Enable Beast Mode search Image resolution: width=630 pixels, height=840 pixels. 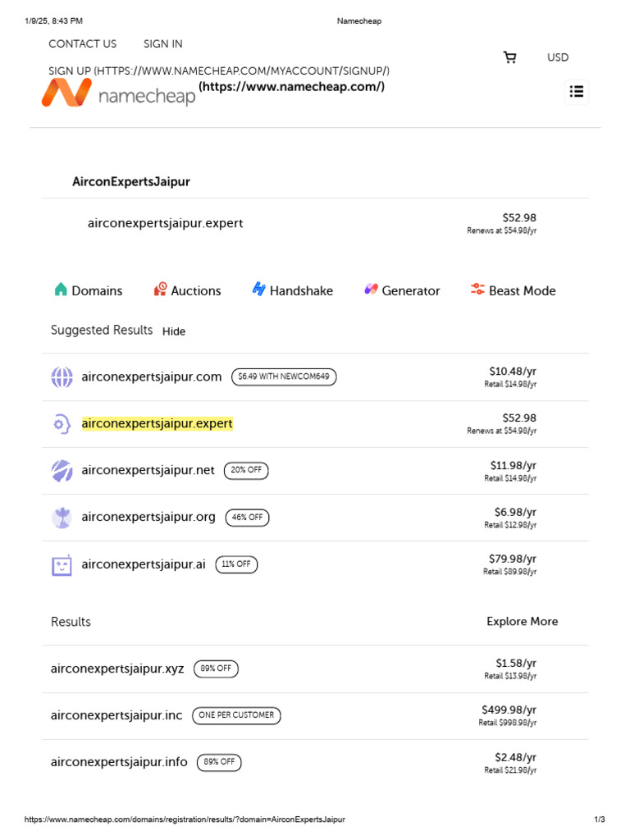[x=513, y=290]
